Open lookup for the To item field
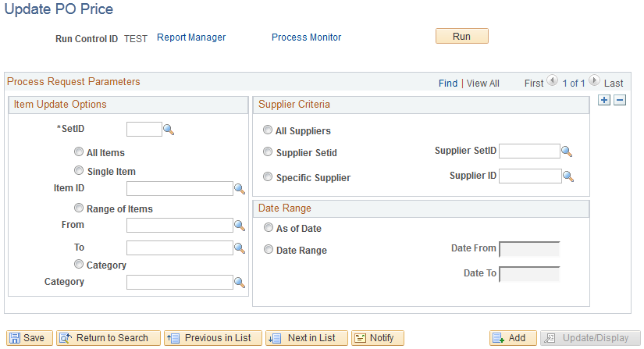The image size is (644, 349). click(x=240, y=248)
